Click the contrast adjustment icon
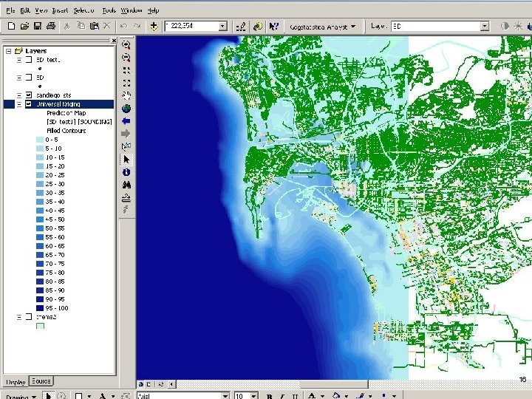The width and height of the screenshot is (532, 399). pyautogui.click(x=505, y=26)
